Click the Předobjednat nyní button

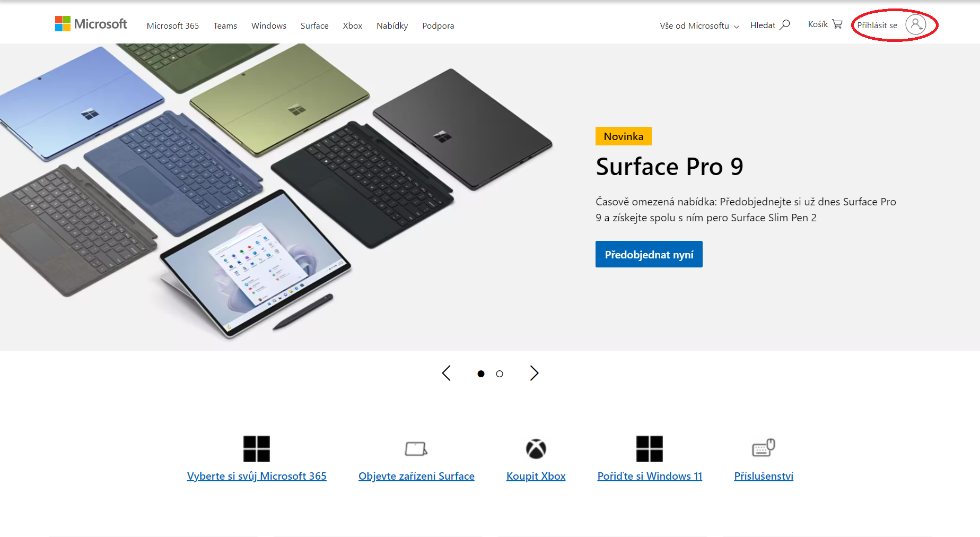pyautogui.click(x=649, y=254)
